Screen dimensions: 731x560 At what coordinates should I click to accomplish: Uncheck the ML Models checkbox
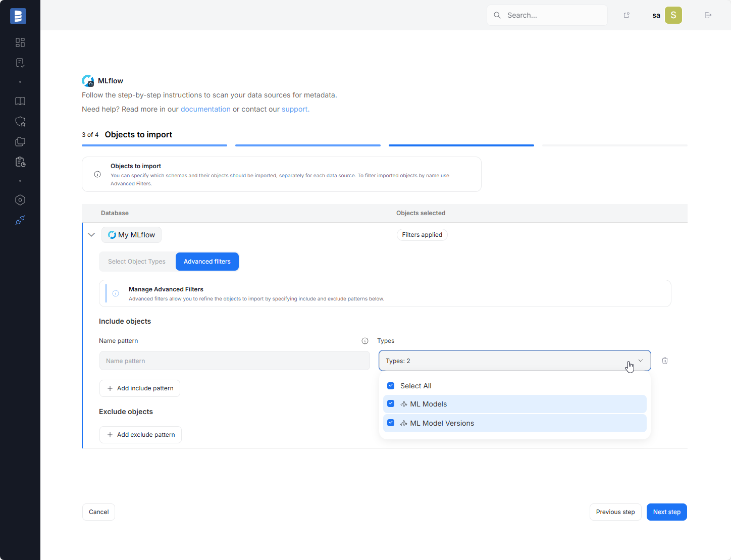[x=391, y=404]
